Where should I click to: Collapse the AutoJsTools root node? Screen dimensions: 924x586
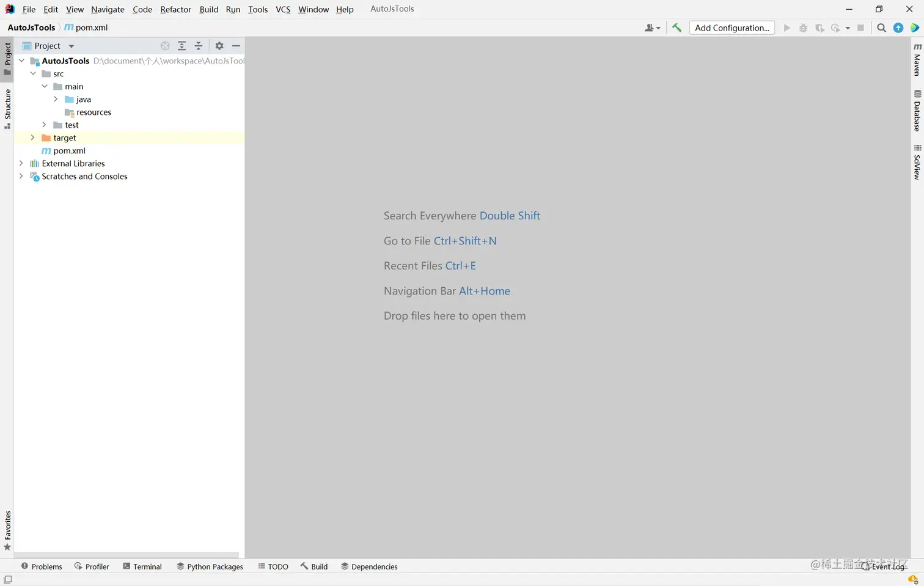click(21, 60)
